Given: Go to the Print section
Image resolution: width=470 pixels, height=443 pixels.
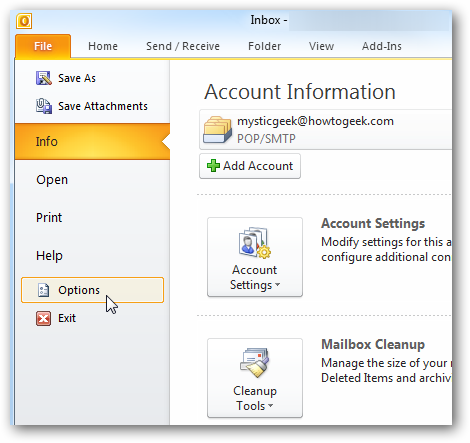Looking at the screenshot, I should 49,218.
